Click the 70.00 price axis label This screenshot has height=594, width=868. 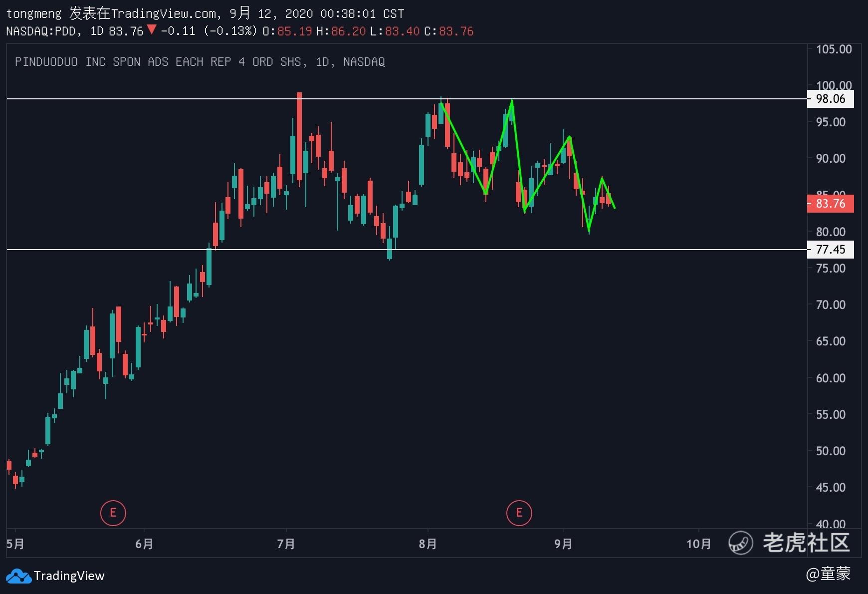831,305
